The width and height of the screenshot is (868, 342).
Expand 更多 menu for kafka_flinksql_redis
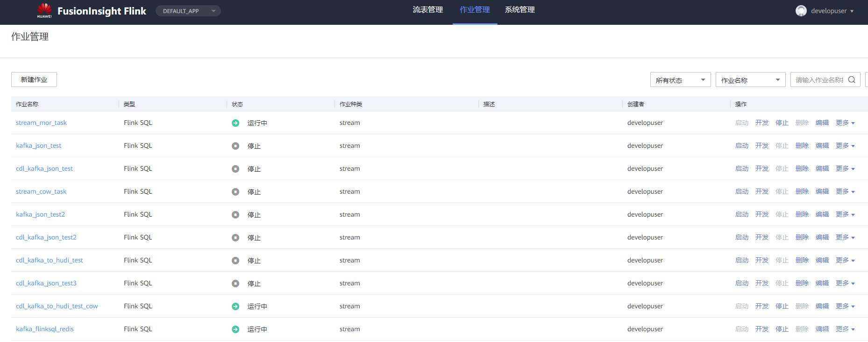tap(845, 329)
